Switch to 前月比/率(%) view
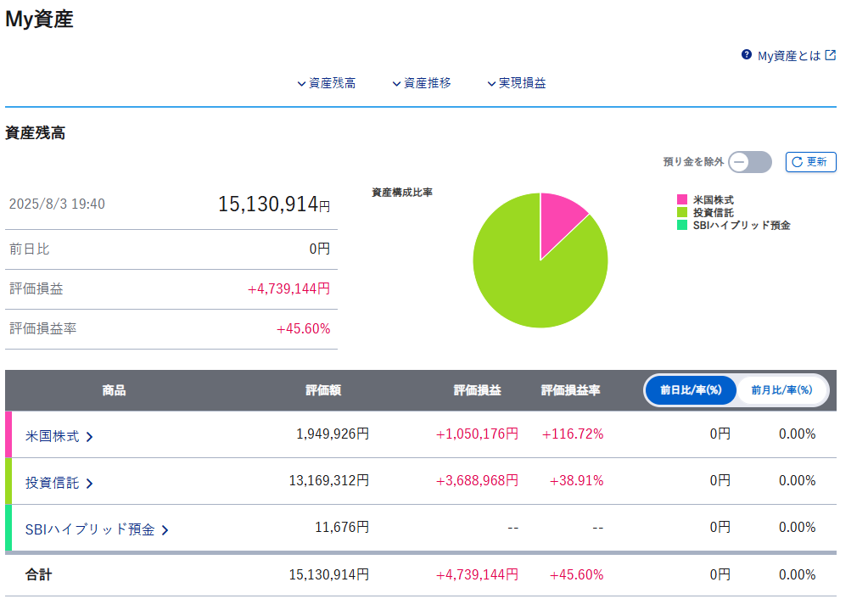 781,390
